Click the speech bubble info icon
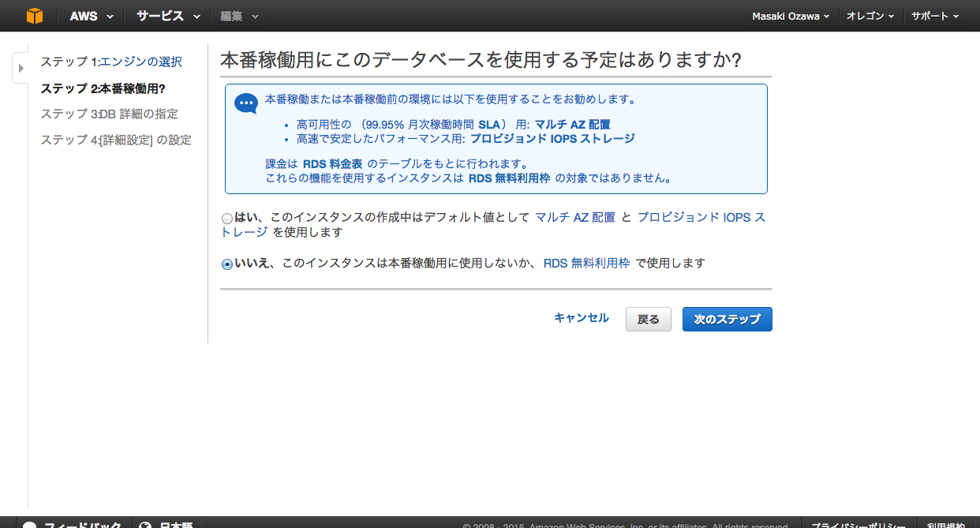This screenshot has height=528, width=980. tap(246, 103)
